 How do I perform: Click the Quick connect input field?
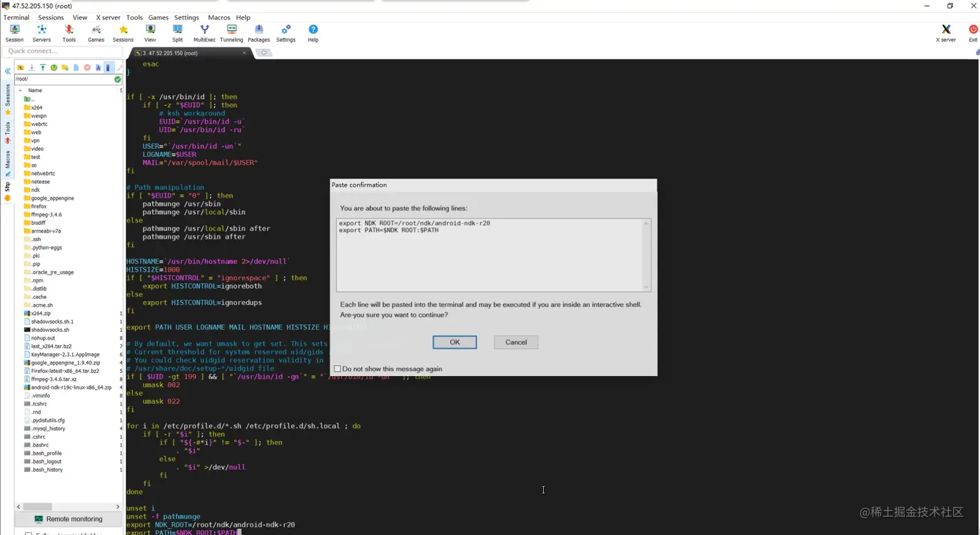click(63, 51)
